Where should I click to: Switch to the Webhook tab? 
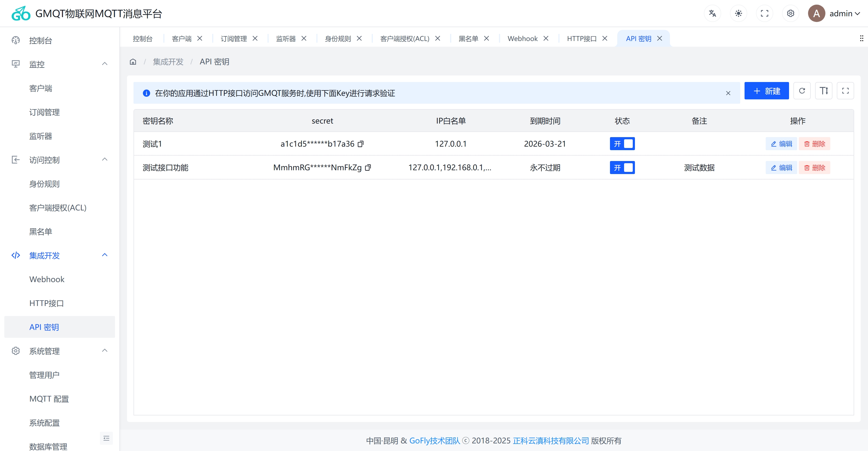(x=522, y=38)
